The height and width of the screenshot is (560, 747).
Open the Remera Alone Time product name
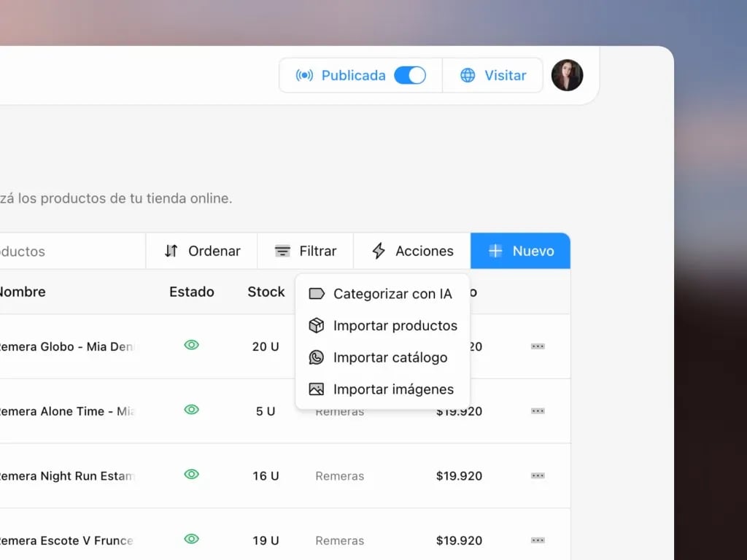pyautogui.click(x=66, y=411)
